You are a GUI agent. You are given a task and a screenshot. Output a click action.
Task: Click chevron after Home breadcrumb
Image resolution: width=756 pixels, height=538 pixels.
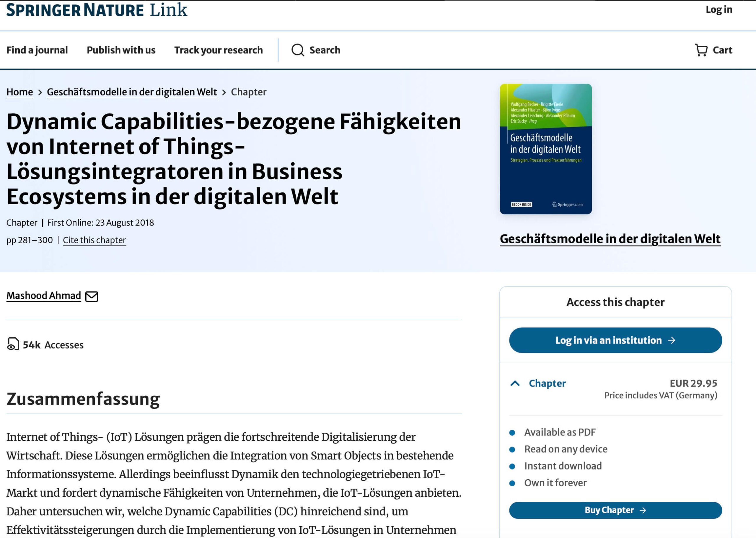coord(40,92)
